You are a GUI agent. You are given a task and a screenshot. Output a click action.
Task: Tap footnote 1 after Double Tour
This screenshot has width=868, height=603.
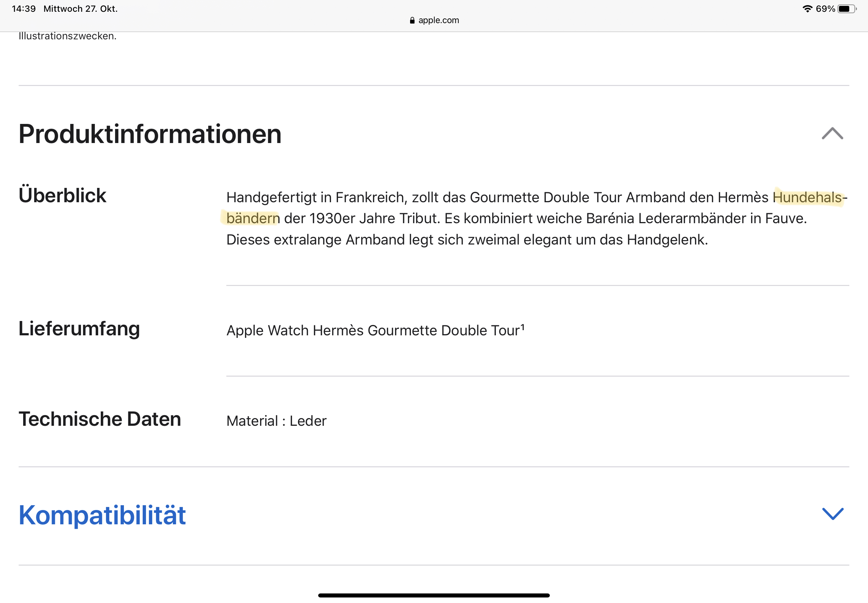click(523, 327)
